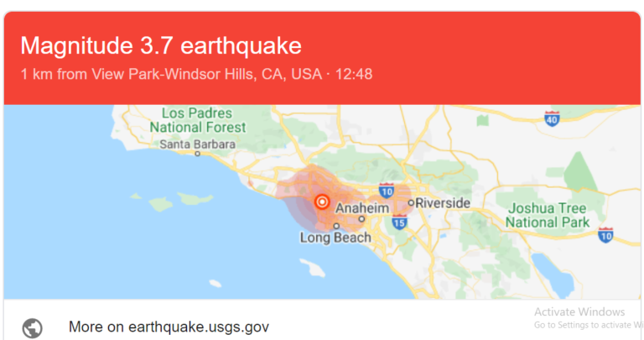Click the Interstate 10 shield near Joshua Tree
The height and width of the screenshot is (340, 644).
tap(605, 235)
